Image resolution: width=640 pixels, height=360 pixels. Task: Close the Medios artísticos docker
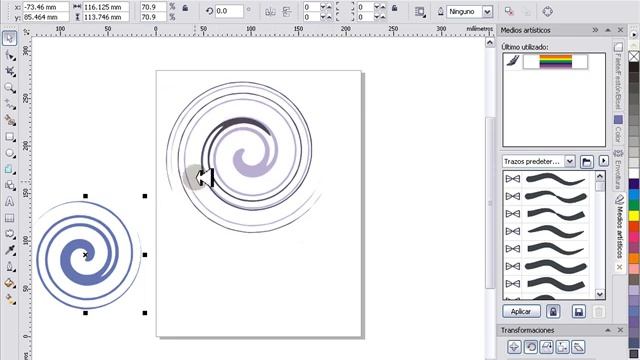point(620,30)
